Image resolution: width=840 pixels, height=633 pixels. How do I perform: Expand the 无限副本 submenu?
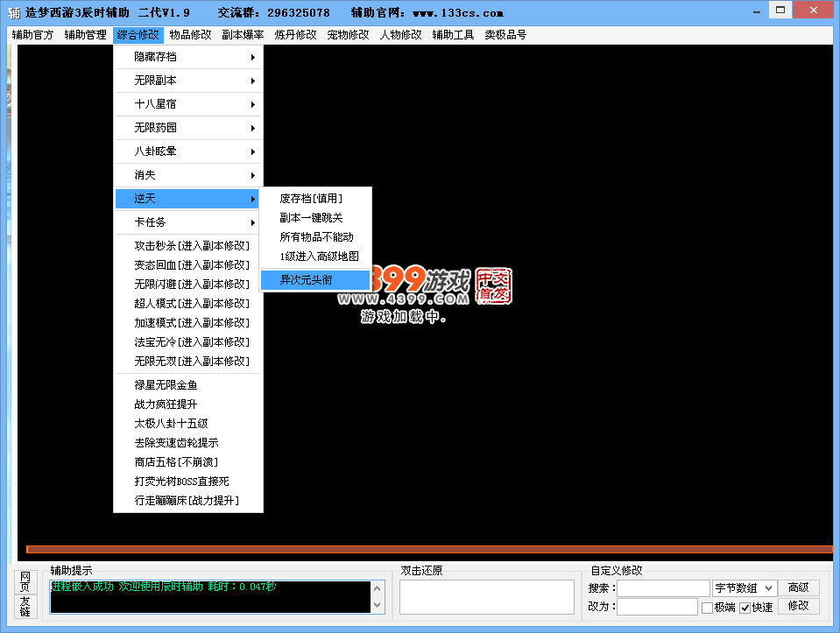click(x=188, y=81)
